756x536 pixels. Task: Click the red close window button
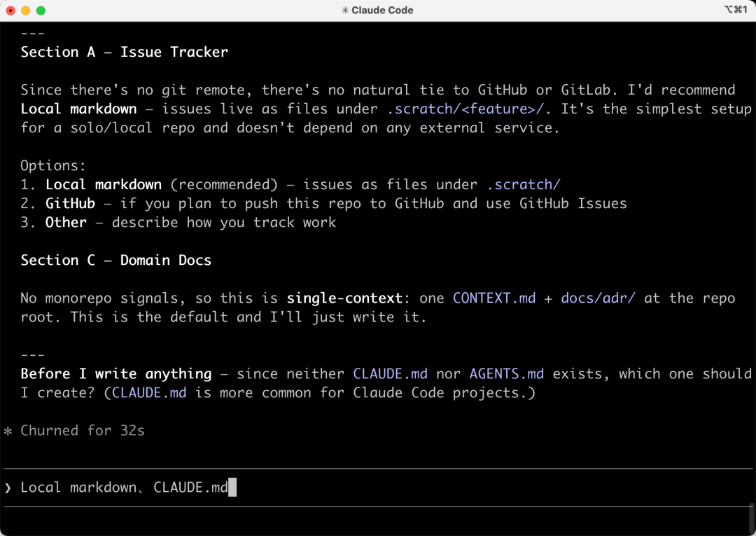(x=10, y=10)
